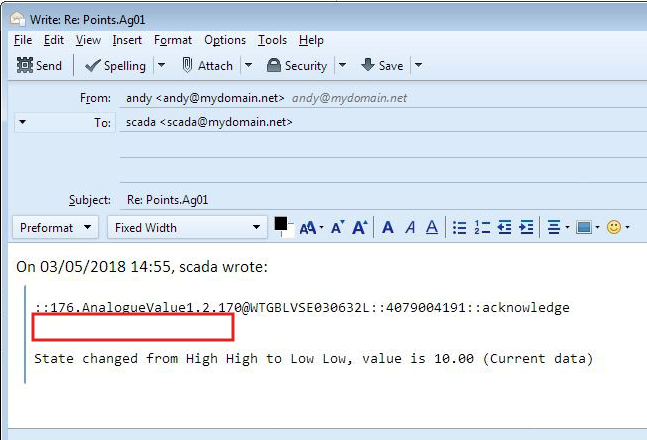Run the Spelling check

115,66
